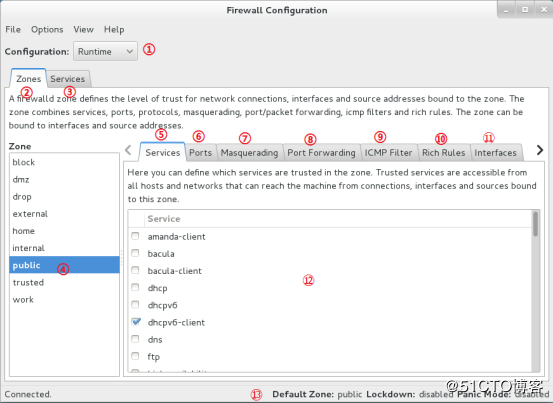Open the Options menu
The height and width of the screenshot is (403, 553).
click(x=47, y=30)
